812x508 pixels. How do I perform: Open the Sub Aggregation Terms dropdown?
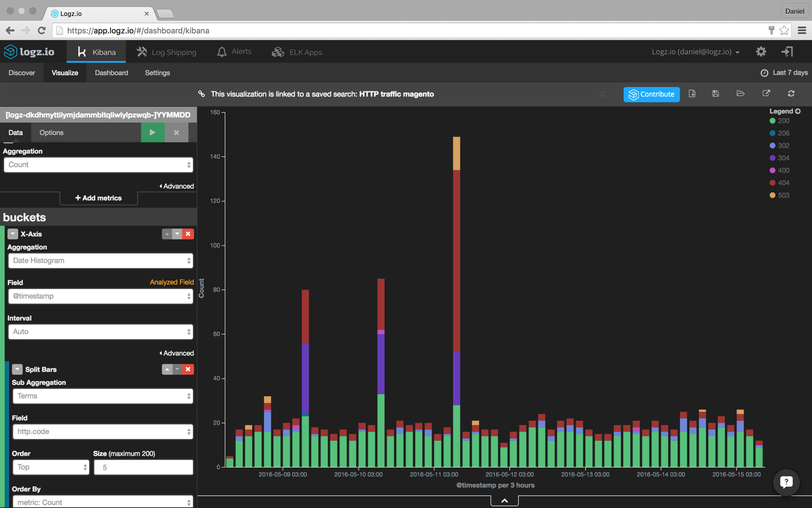pyautogui.click(x=103, y=396)
